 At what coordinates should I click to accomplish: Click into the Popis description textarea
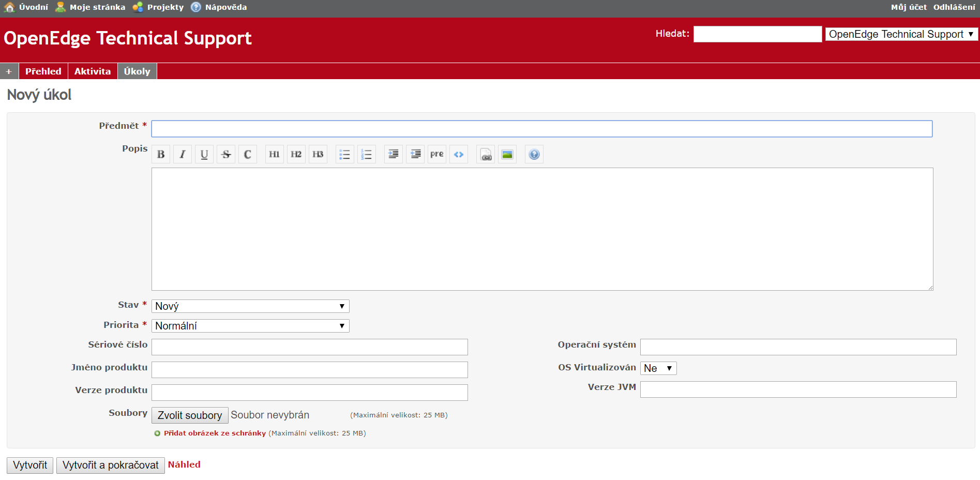coord(542,229)
